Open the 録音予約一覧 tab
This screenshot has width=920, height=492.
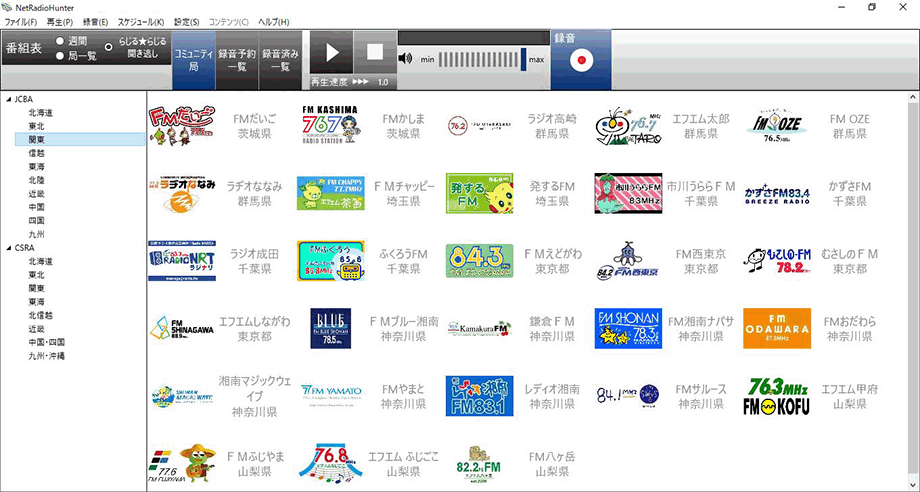237,60
